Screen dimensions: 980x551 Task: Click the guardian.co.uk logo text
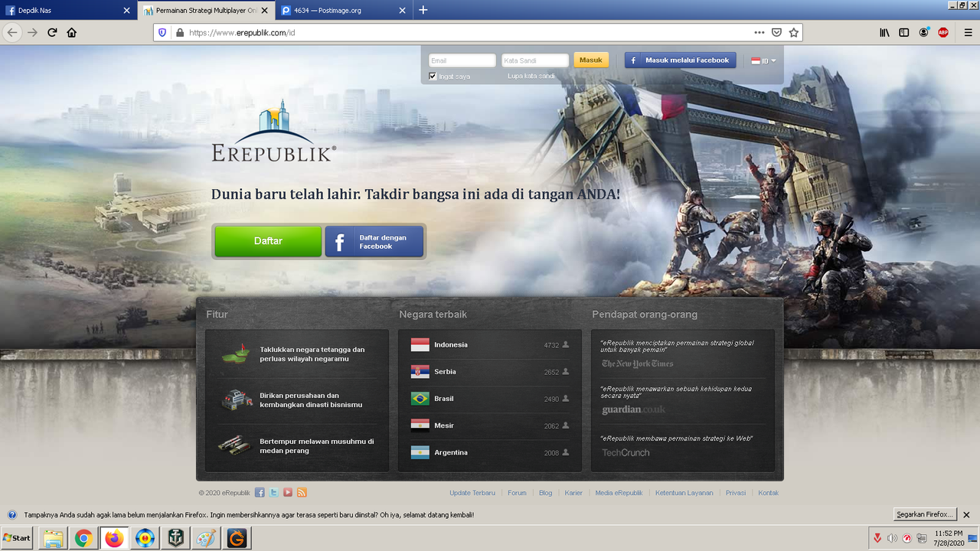click(633, 409)
